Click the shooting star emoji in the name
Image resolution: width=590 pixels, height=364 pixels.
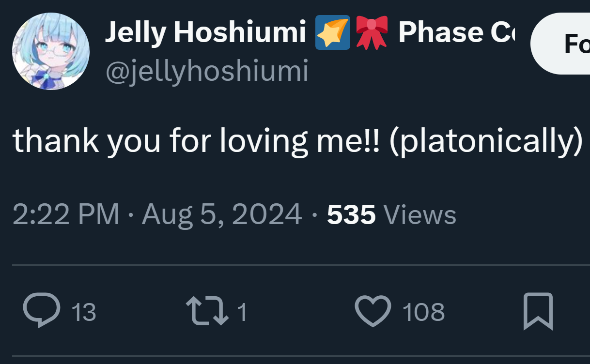click(x=332, y=32)
